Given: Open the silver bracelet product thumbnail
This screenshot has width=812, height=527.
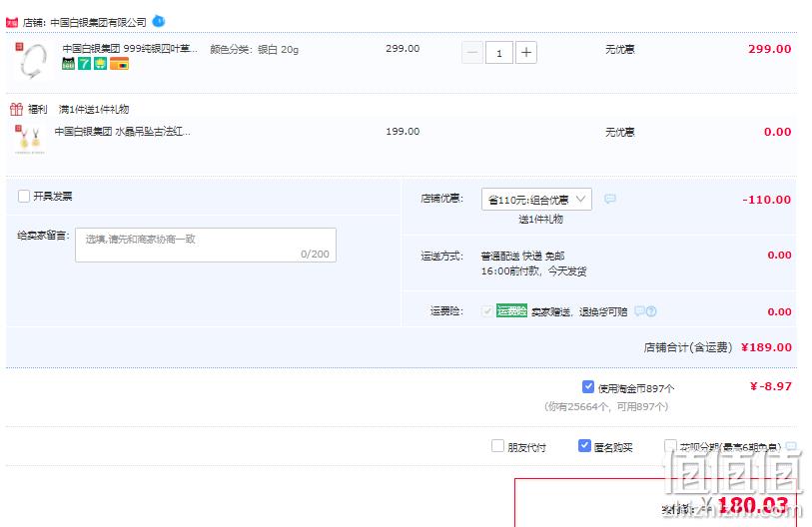Looking at the screenshot, I should [x=31, y=61].
